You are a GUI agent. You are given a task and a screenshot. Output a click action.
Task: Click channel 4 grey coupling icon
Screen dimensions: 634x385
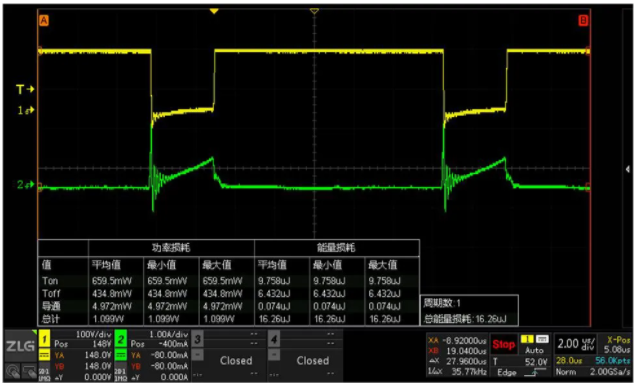274,356
